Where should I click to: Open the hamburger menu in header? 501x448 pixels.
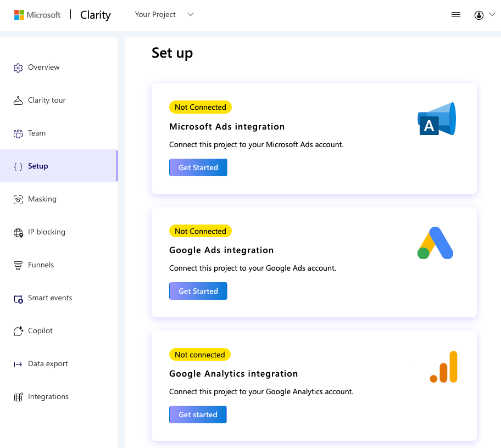[455, 15]
